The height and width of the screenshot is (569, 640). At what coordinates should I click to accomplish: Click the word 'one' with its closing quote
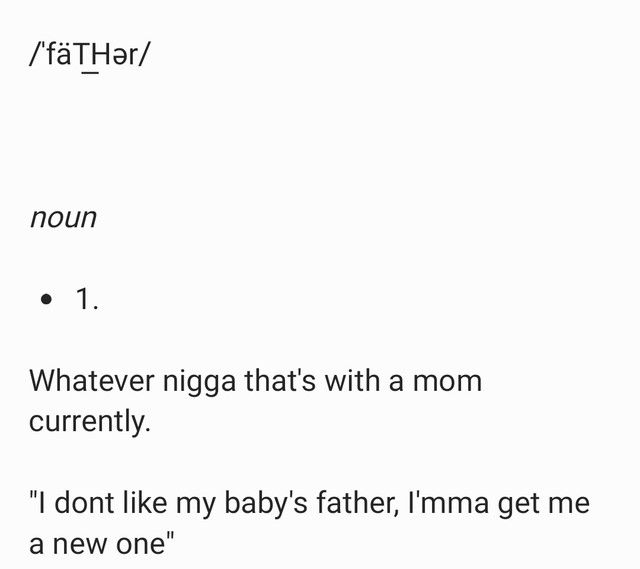tap(145, 543)
